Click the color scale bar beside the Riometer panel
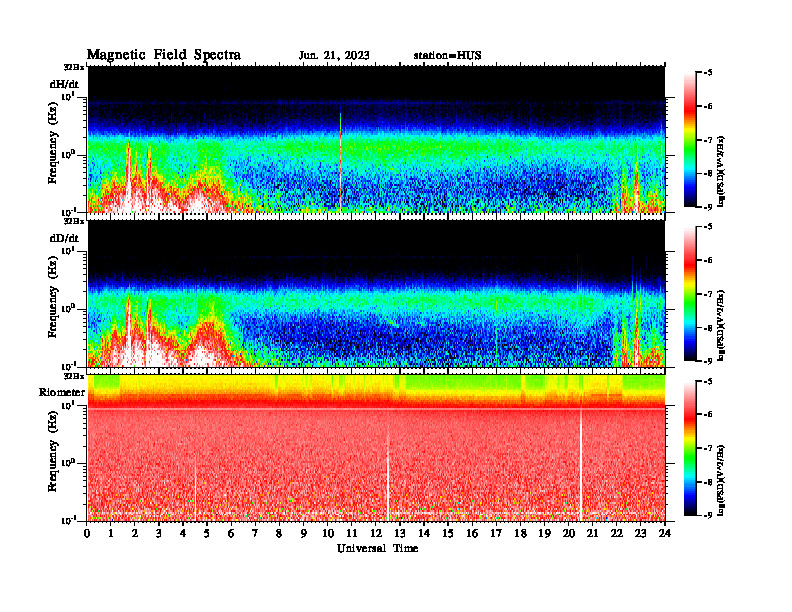The image size is (792, 612). click(x=690, y=448)
